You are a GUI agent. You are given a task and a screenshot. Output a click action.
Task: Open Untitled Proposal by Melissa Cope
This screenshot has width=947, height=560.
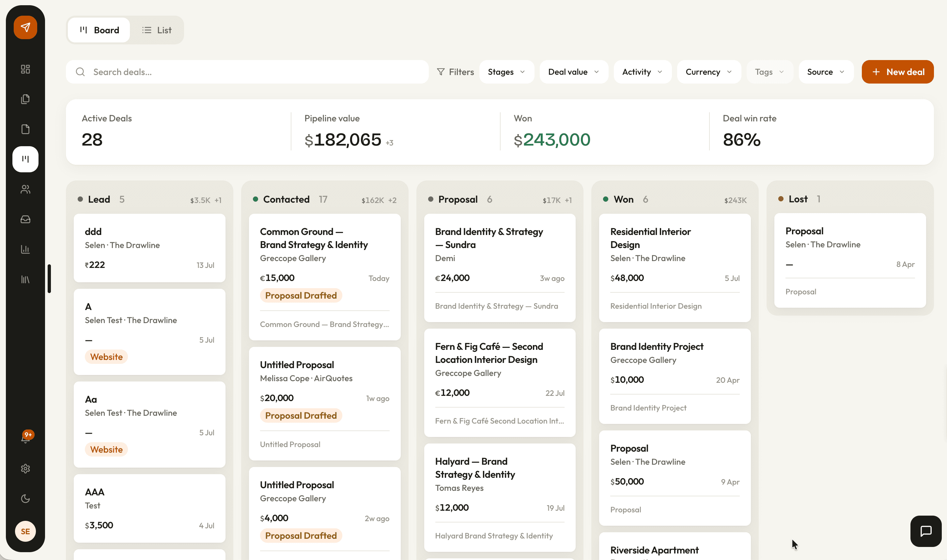(324, 403)
